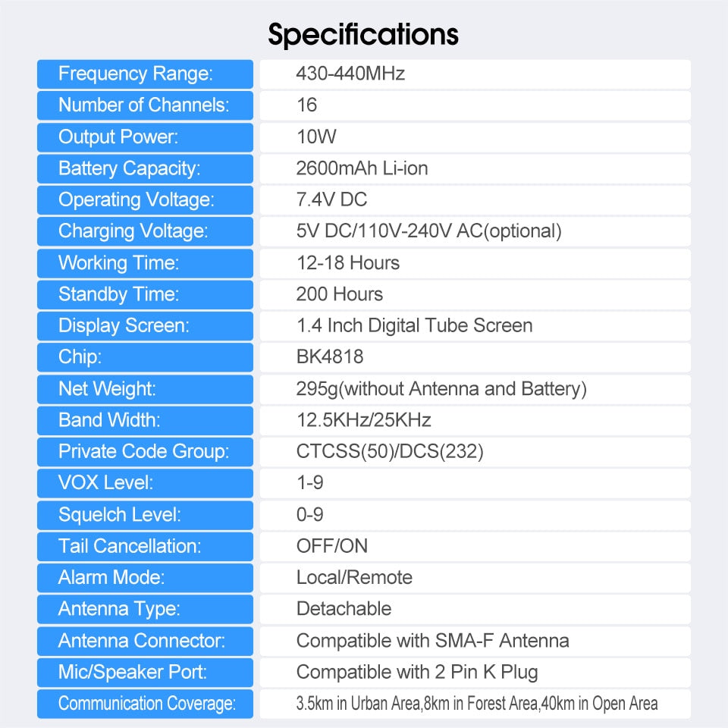
Task: Select the Compatible with SMA-F Antenna text
Action: [432, 641]
